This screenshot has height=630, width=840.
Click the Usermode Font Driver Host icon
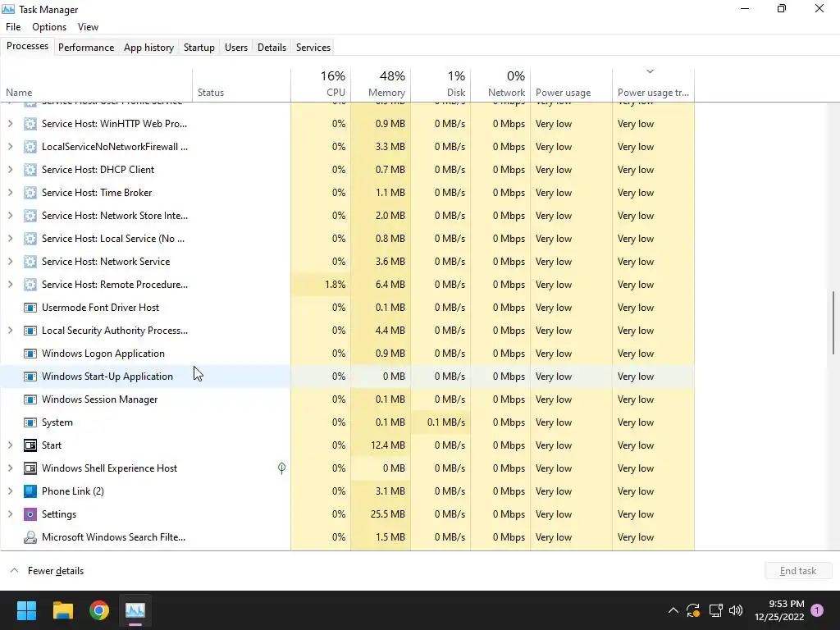30,308
